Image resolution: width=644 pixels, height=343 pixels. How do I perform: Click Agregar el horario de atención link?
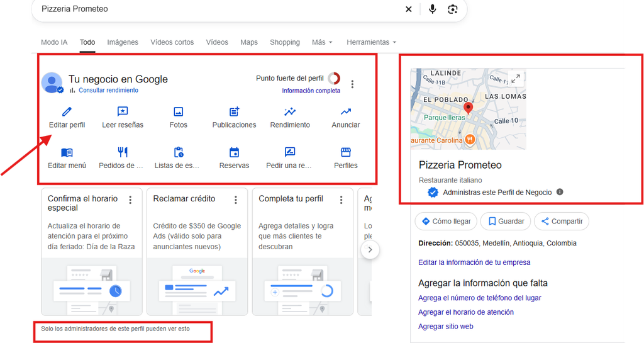tap(466, 312)
